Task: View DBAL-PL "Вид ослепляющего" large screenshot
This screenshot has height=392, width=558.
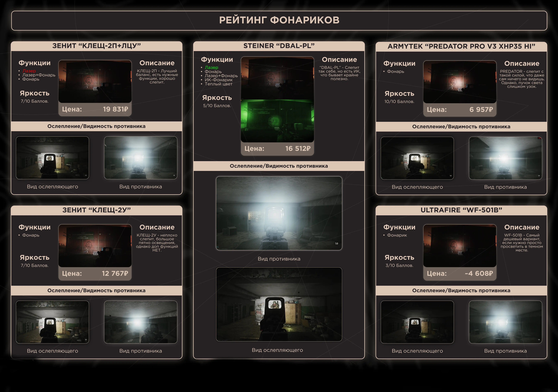Action: pos(279,304)
